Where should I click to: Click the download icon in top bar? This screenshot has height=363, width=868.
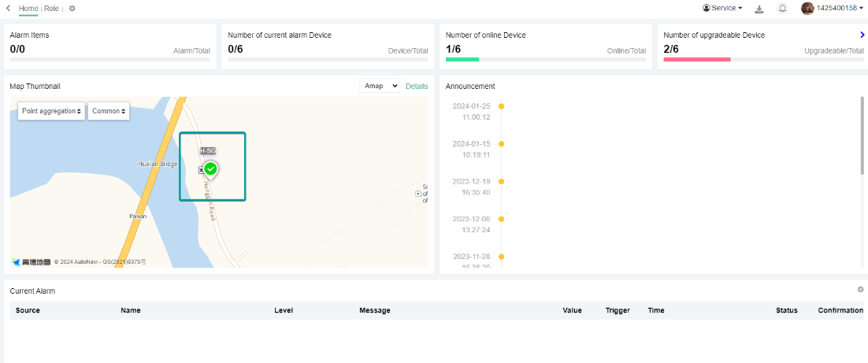pos(759,9)
